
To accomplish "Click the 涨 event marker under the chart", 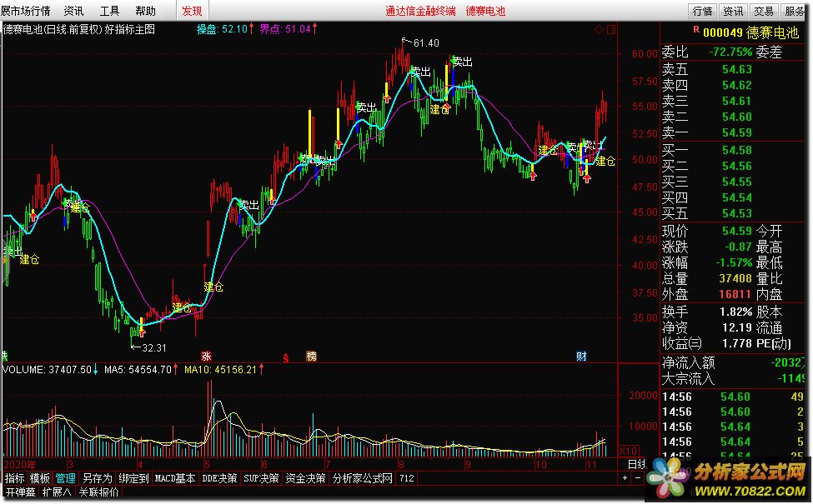I will click(206, 357).
